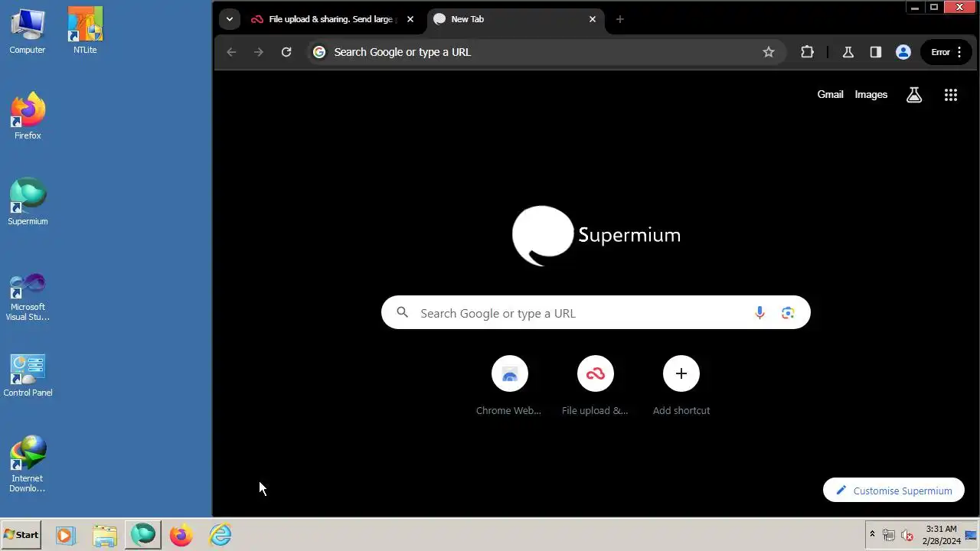Screen dimensions: 980x551
Task: Click the Supermium taskbar button
Action: click(143, 535)
